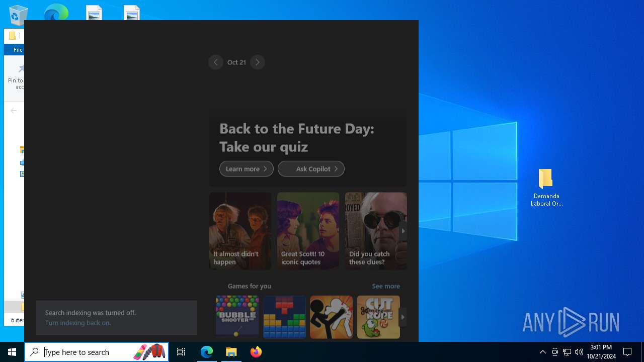Launch Cut the Rope game tile
This screenshot has height=362, width=644.
[x=378, y=317]
